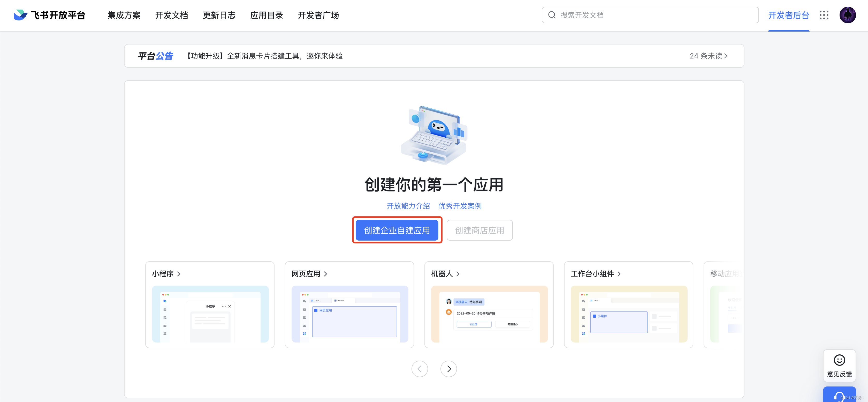The width and height of the screenshot is (868, 402).
Task: Click 创建商店应用 button
Action: point(479,230)
